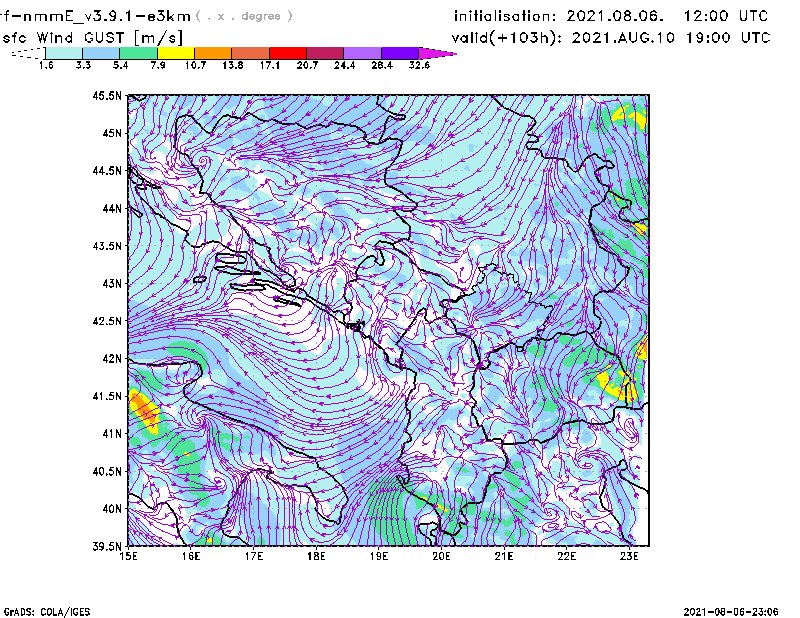800x618 pixels.
Task: Click the "15E" longitude label
Action: (128, 556)
